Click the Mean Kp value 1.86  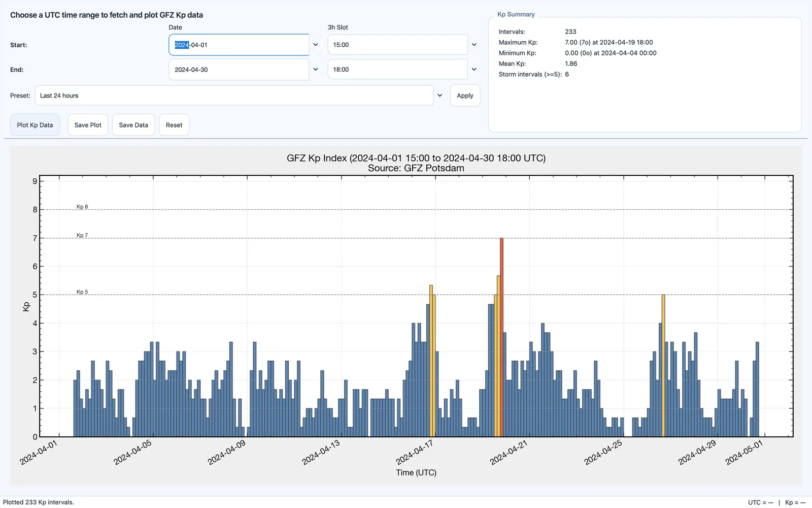(571, 63)
